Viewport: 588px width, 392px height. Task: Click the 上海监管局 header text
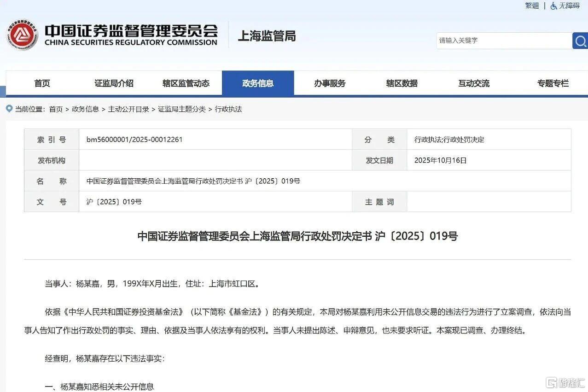pos(267,36)
